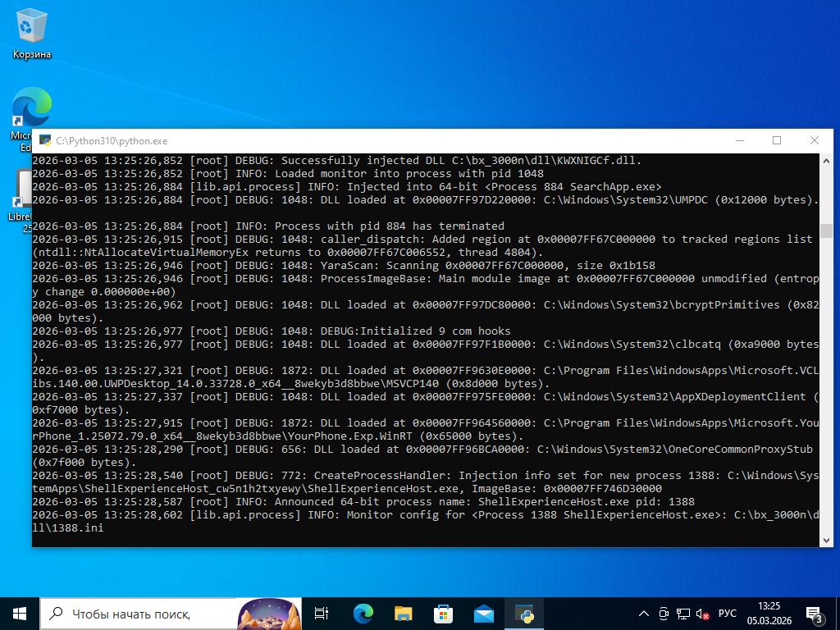
Task: Expand the hidden system tray icons chevron
Action: (x=644, y=614)
